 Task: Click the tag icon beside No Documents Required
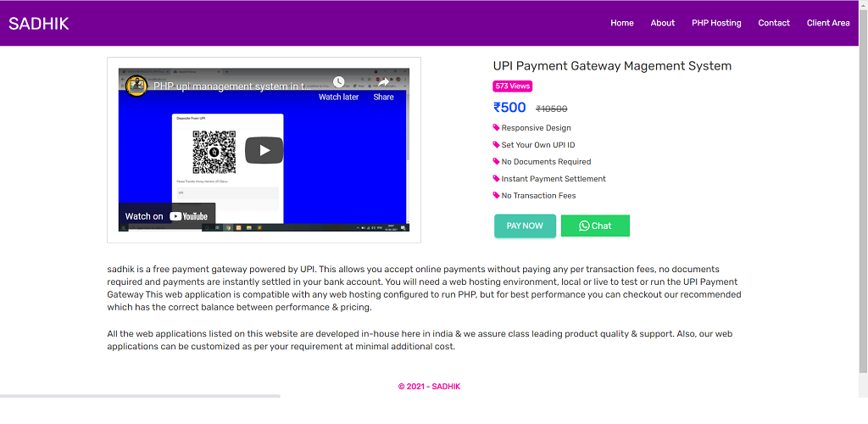tap(496, 161)
